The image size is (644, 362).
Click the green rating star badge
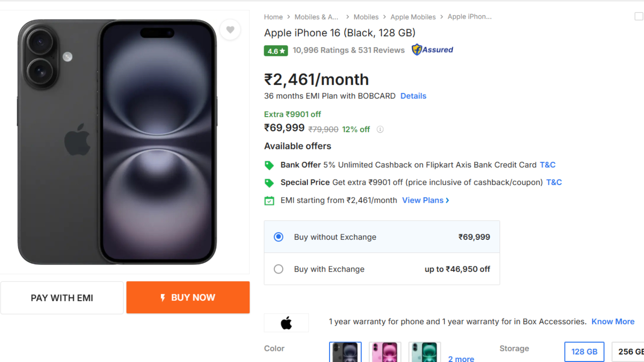pos(276,51)
